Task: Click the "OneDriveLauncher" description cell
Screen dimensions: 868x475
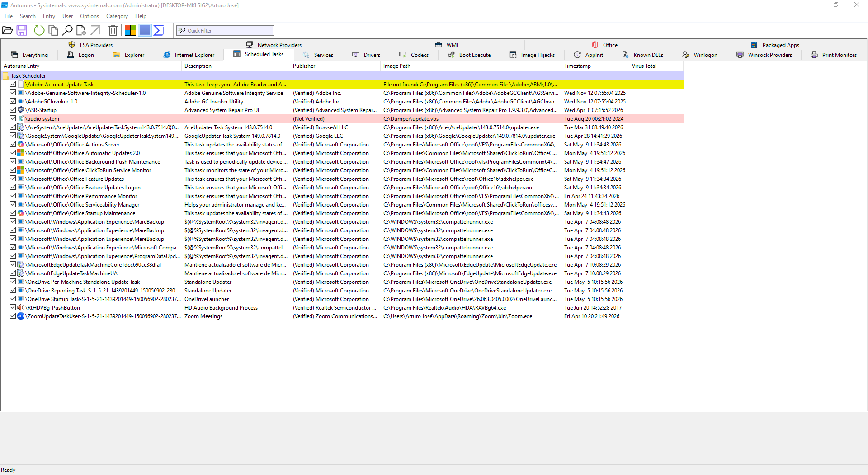Action: click(207, 299)
